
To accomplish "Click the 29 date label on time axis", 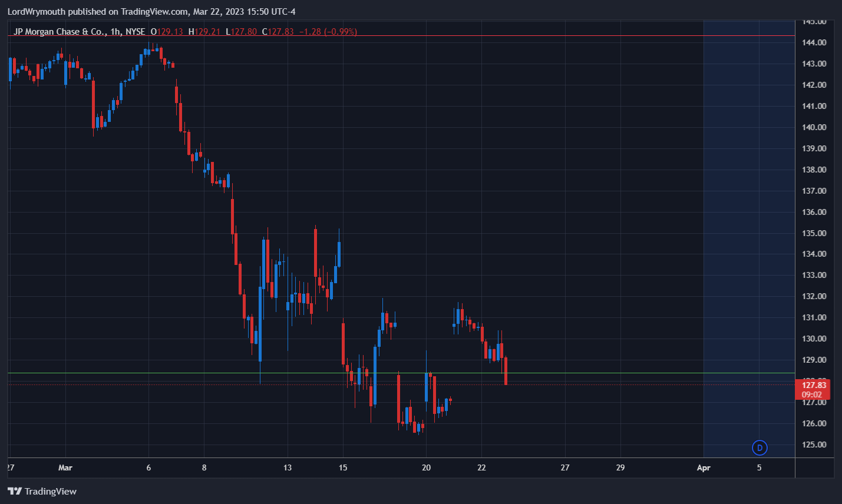I will pos(620,467).
